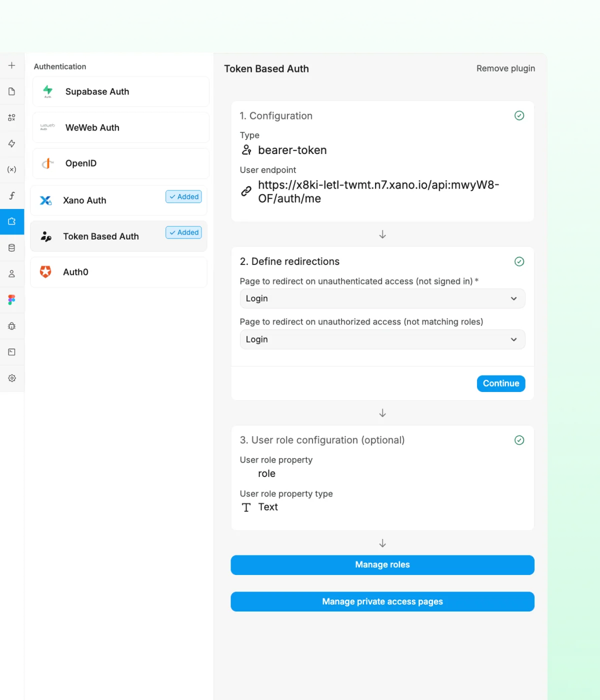Click the Configuration step green check icon
600x700 pixels.
click(x=519, y=115)
